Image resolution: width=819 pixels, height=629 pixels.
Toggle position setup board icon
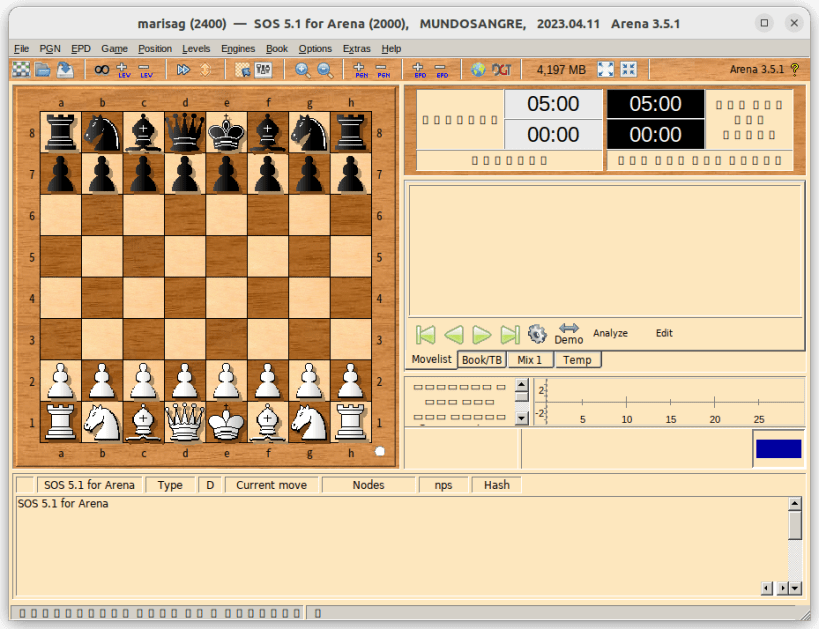point(241,70)
